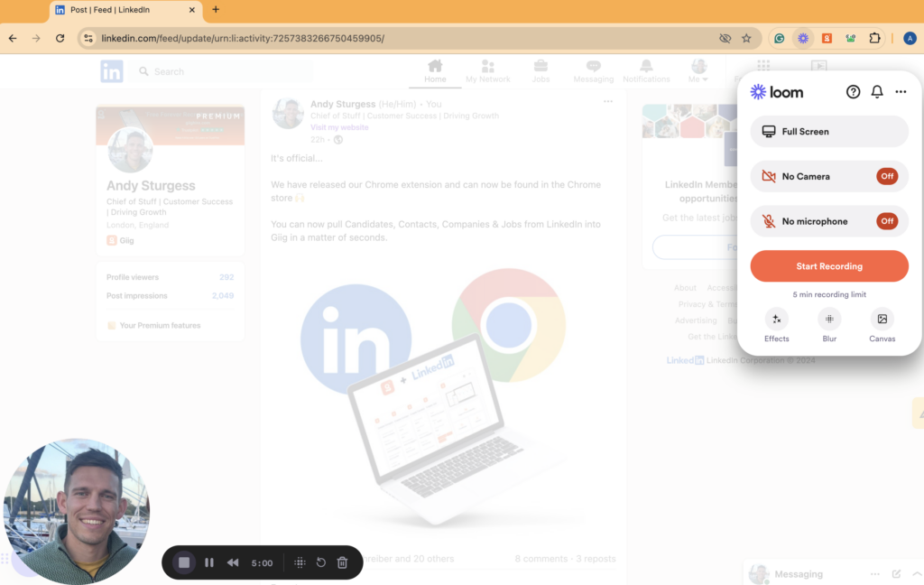
Task: Open Loom notifications bell
Action: (x=877, y=92)
